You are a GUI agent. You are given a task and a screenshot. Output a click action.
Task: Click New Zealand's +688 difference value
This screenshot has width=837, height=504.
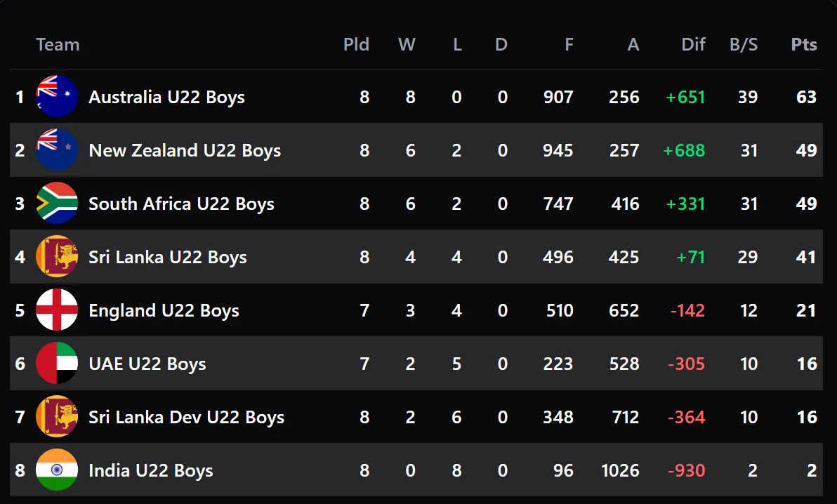685,150
